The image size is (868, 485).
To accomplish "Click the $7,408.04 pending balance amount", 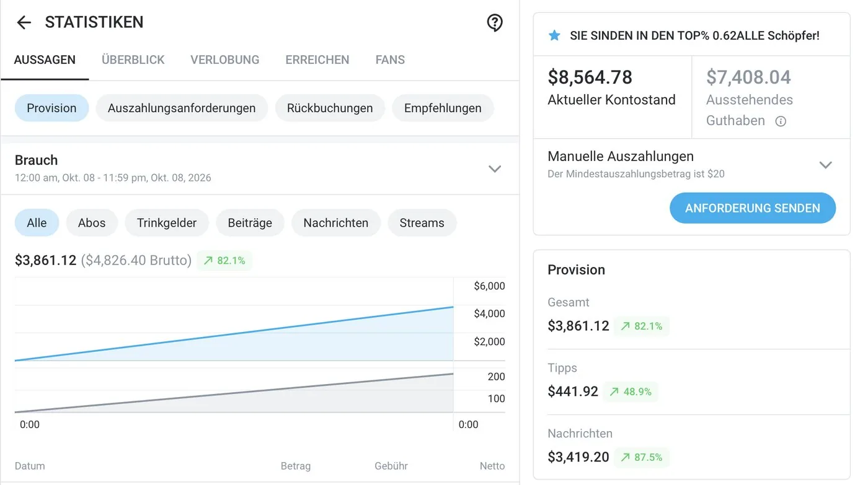I will [x=749, y=77].
